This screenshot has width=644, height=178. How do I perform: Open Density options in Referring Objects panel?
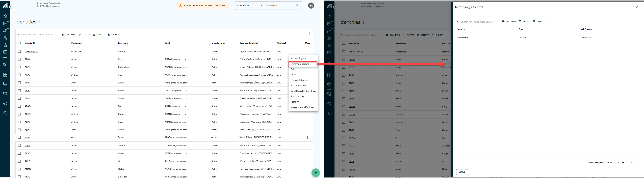pos(539,21)
